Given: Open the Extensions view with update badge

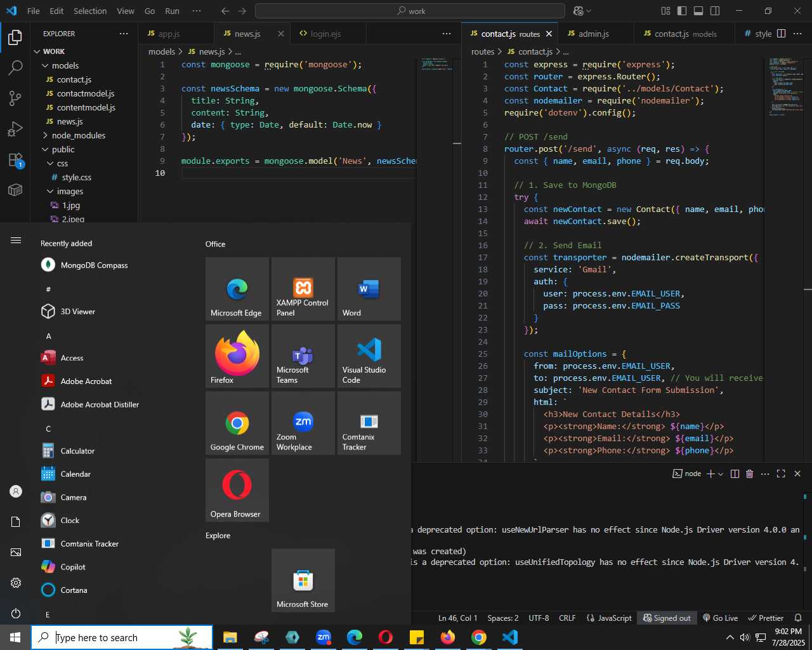Looking at the screenshot, I should tap(15, 159).
